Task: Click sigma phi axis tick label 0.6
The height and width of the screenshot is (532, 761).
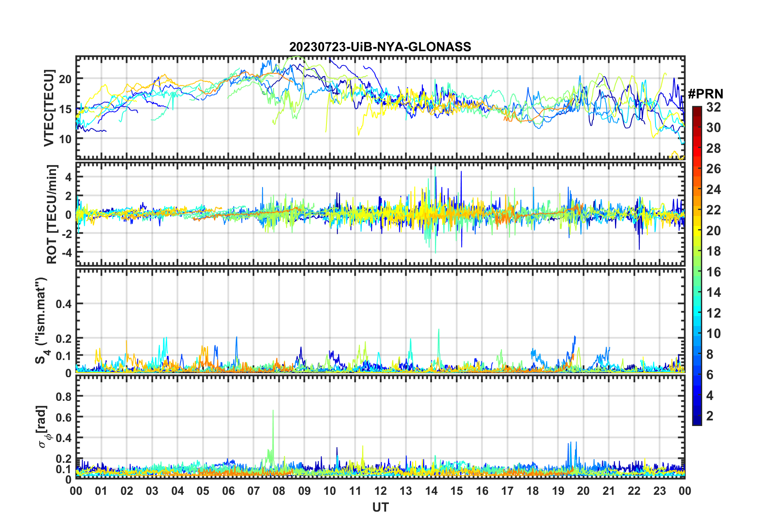Action: pyautogui.click(x=64, y=417)
